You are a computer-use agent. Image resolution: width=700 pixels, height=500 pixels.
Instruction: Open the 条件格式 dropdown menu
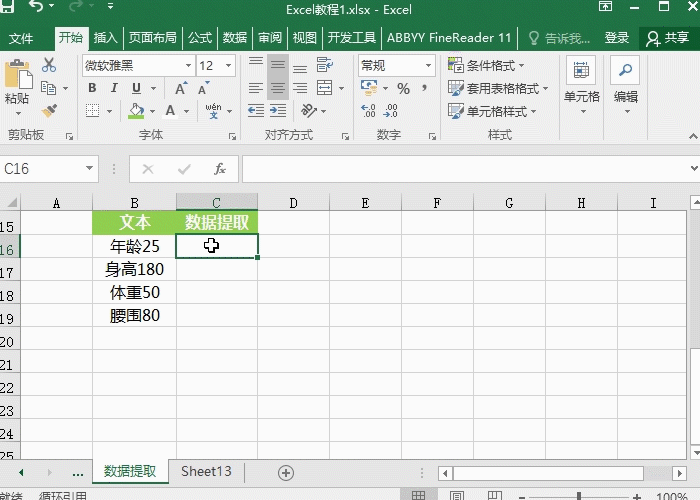tap(498, 65)
